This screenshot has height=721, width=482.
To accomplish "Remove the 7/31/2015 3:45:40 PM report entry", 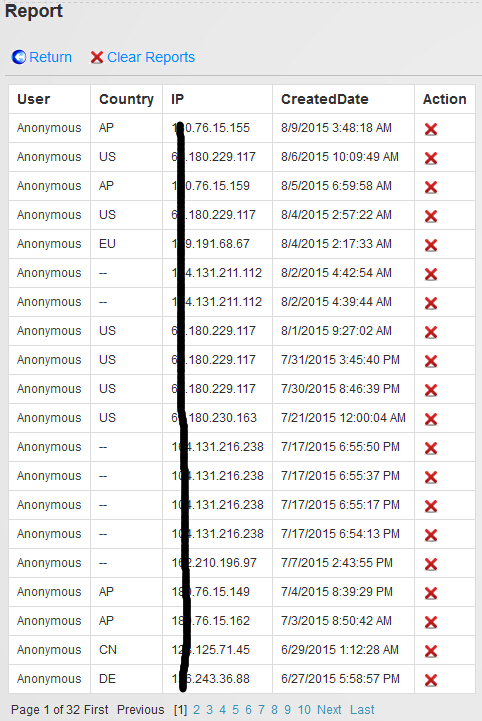I will coord(431,360).
